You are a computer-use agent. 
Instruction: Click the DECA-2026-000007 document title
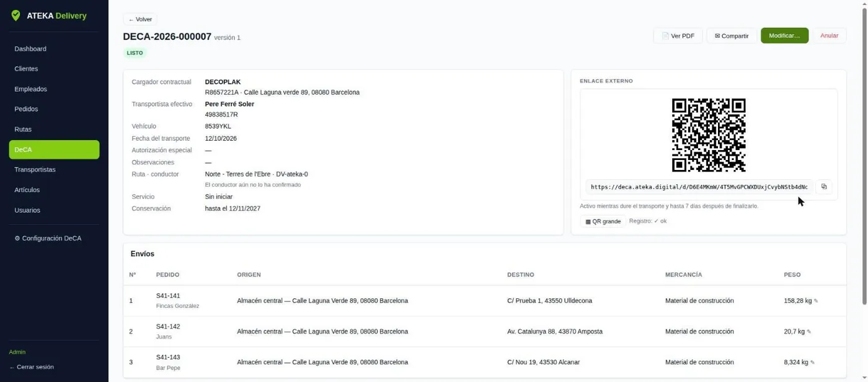[x=167, y=37]
